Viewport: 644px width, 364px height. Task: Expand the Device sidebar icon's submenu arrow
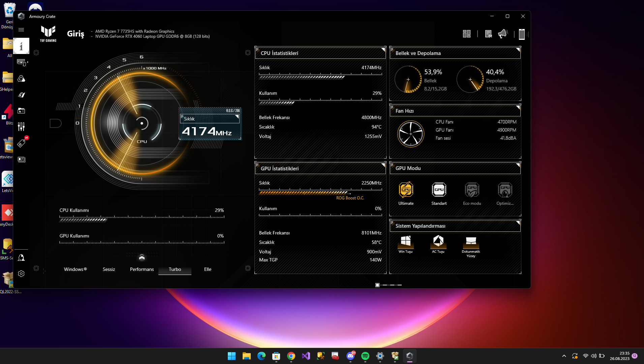tap(28, 62)
